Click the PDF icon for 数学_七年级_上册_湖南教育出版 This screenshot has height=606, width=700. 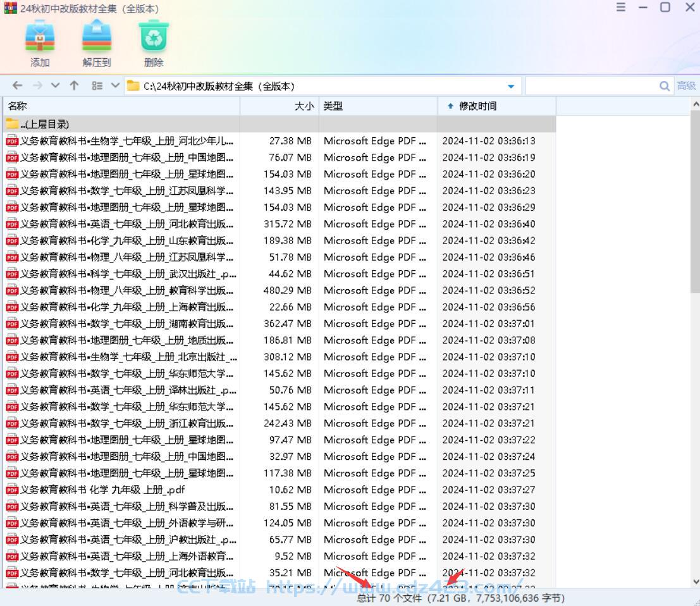click(x=12, y=324)
